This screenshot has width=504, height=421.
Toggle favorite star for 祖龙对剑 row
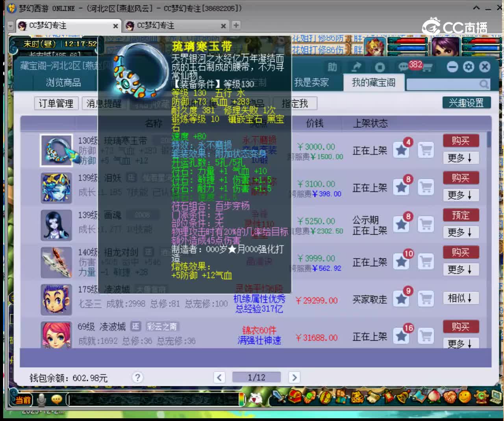pos(401,261)
